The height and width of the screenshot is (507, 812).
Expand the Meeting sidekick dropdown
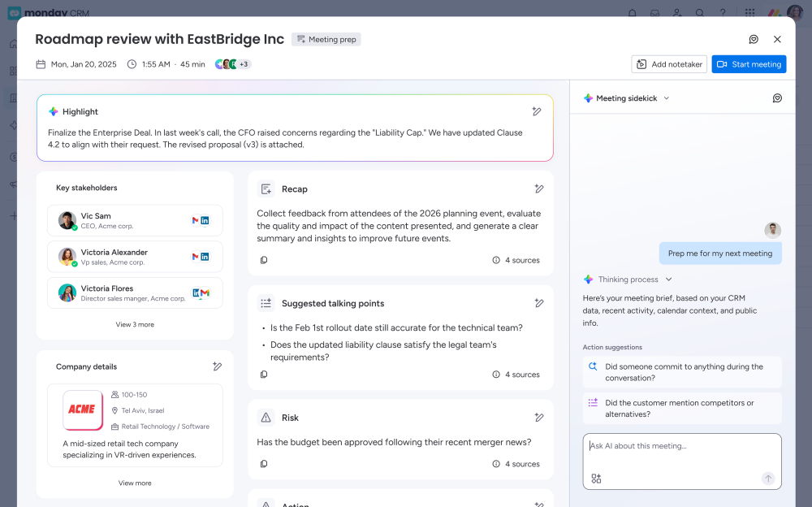pos(667,98)
